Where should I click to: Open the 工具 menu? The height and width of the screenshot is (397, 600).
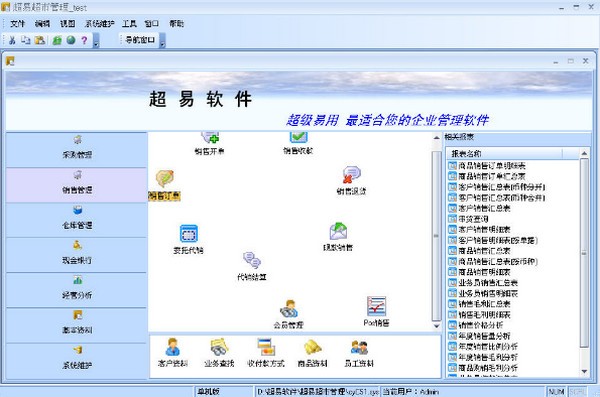tap(129, 24)
